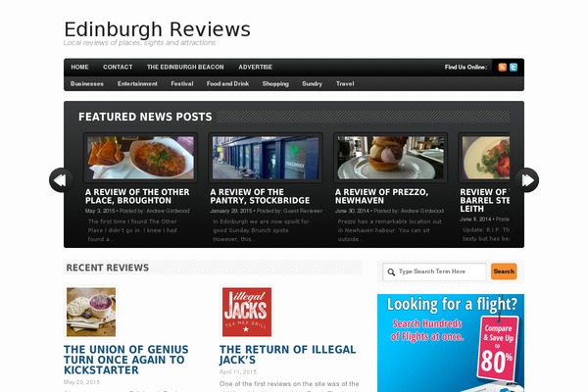Open the Home menu item
Screen dimensions: 588x392
pos(80,68)
